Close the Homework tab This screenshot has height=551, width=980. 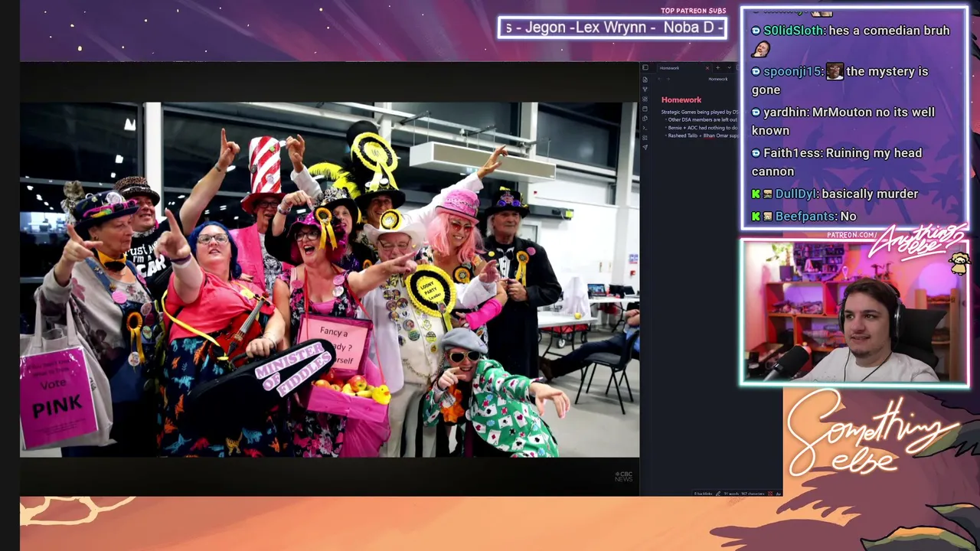coord(707,68)
